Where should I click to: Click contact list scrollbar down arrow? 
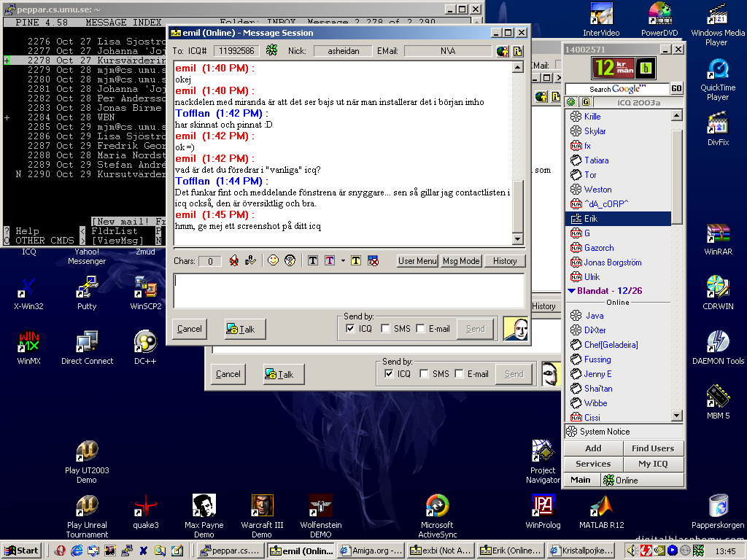click(676, 415)
